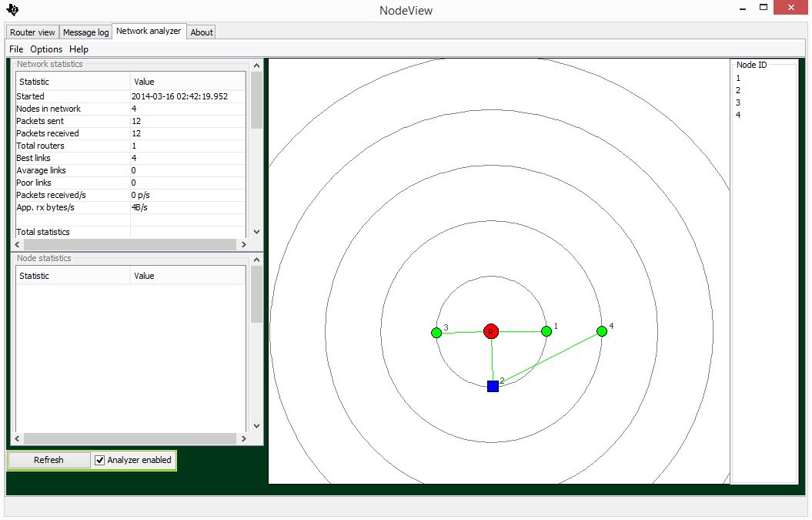Click the Statistic header in Node statistics
Image resolution: width=812 pixels, height=520 pixels.
point(72,276)
